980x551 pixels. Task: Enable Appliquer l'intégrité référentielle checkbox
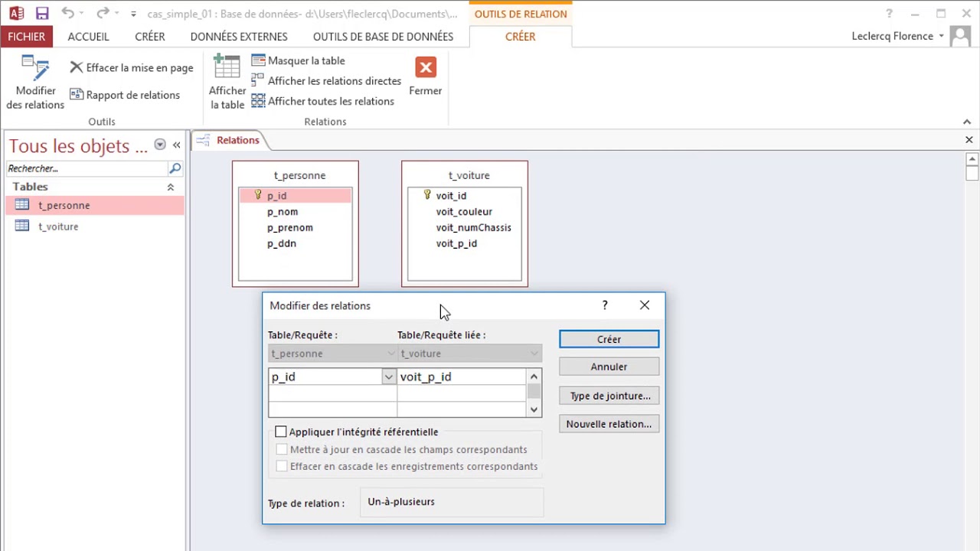[281, 432]
